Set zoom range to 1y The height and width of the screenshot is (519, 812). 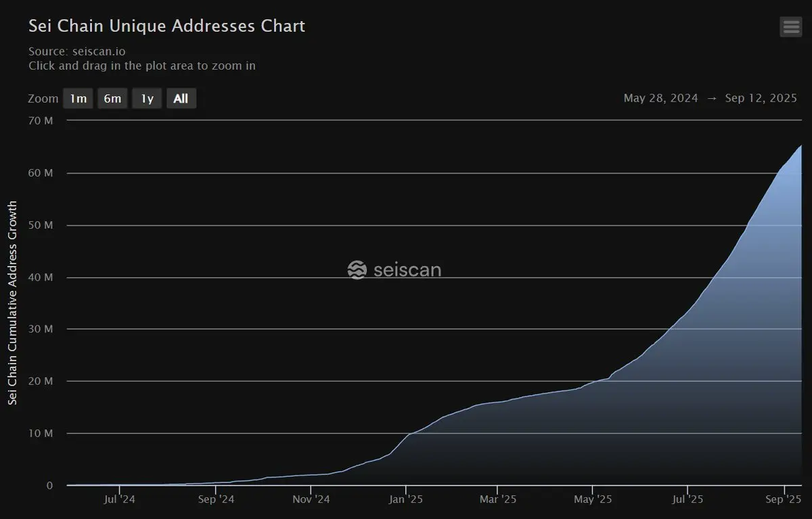147,99
